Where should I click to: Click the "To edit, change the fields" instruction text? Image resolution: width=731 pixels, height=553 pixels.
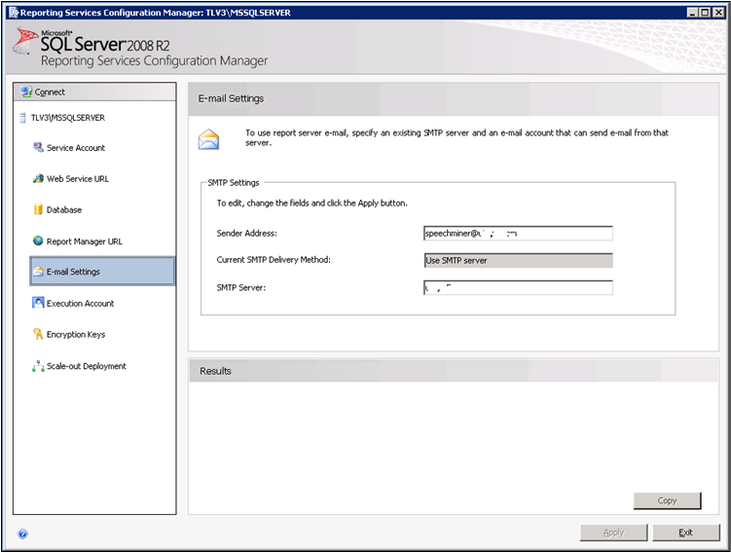(x=312, y=203)
